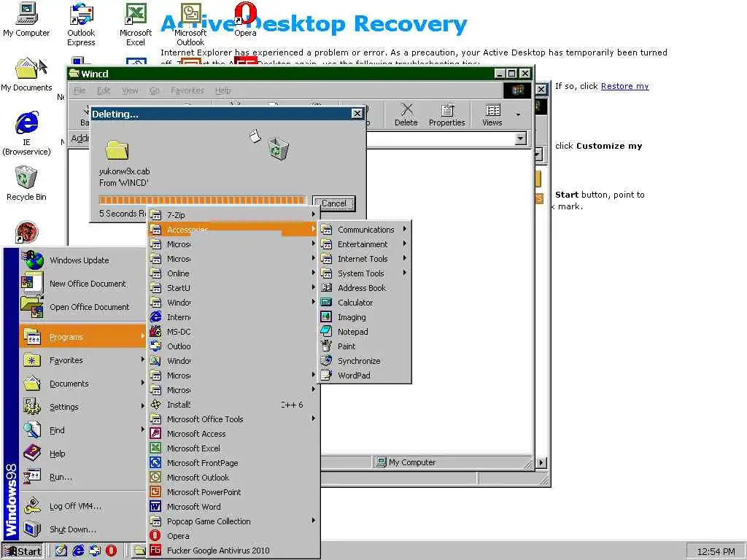Open Documents in the Start menu

click(83, 384)
